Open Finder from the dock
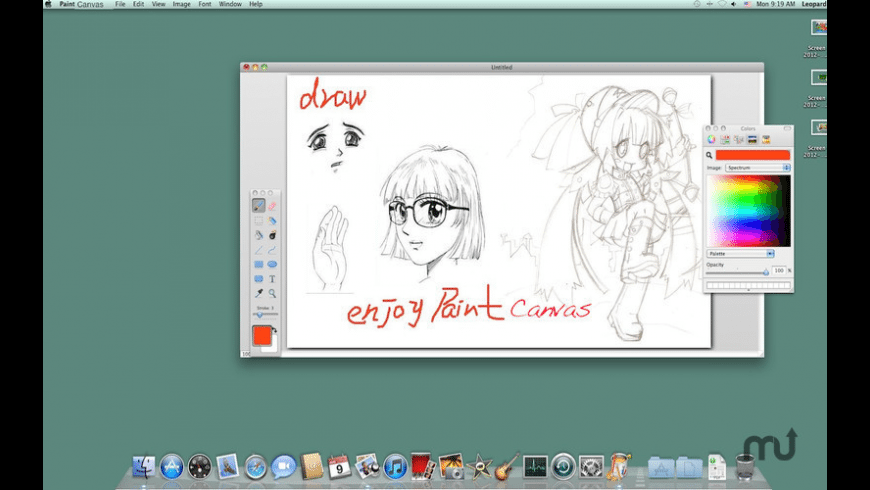 [144, 467]
